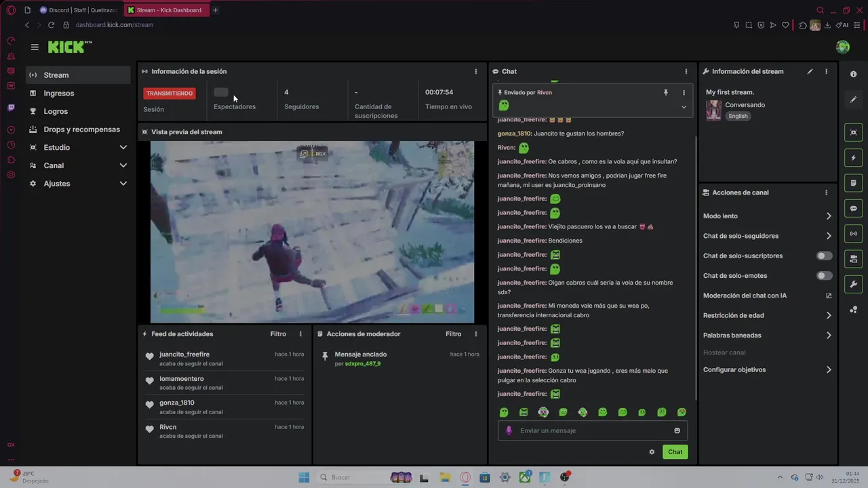Open Filtro in Feed de actividades
Viewport: 868px width, 488px height.
[x=278, y=334]
